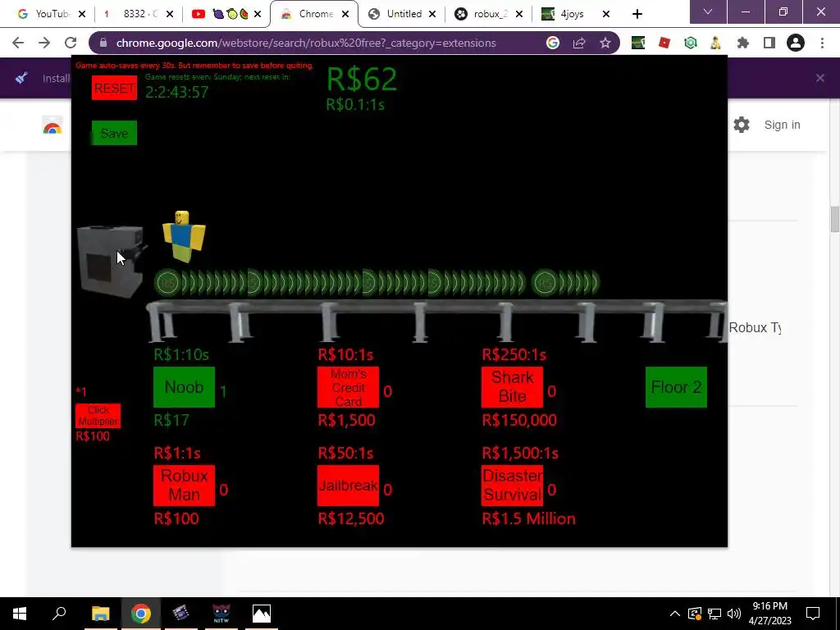Open Photos app in taskbar
This screenshot has width=840, height=630.
[262, 614]
